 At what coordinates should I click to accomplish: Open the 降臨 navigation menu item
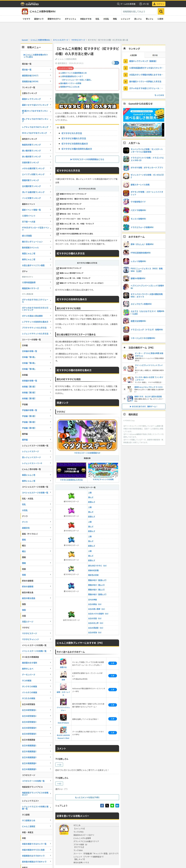coord(115,19)
